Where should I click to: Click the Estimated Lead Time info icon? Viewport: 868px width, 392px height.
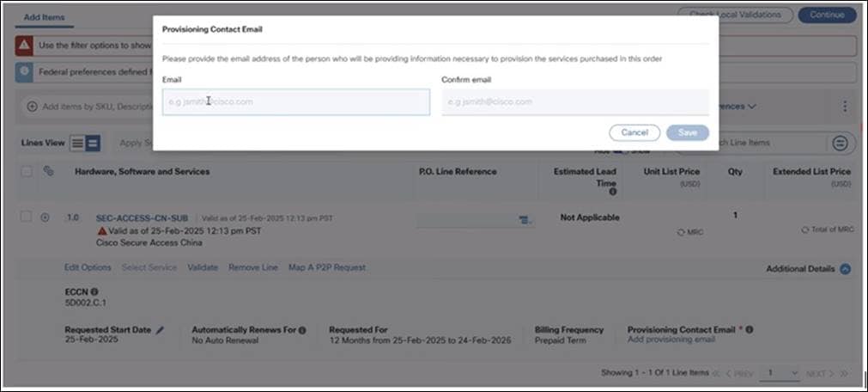click(x=613, y=192)
